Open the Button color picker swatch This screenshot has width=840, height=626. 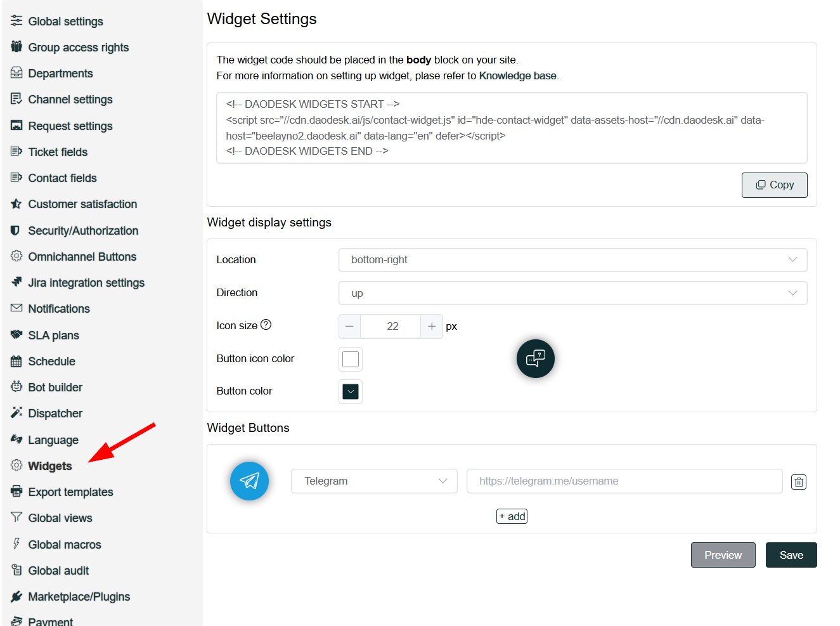tap(351, 391)
